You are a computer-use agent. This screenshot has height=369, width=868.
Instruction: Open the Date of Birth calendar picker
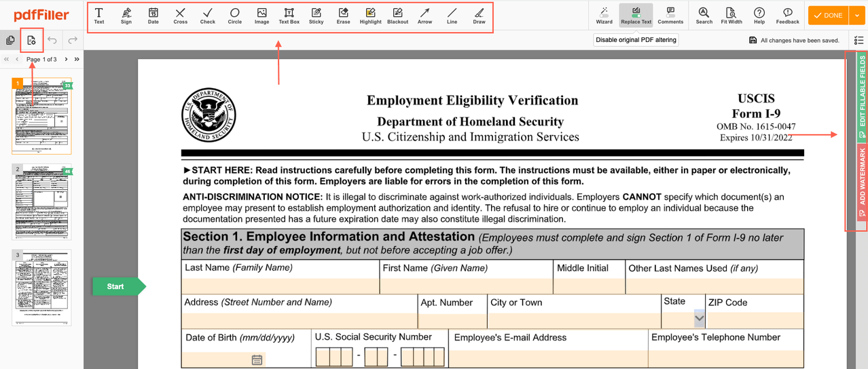click(257, 360)
